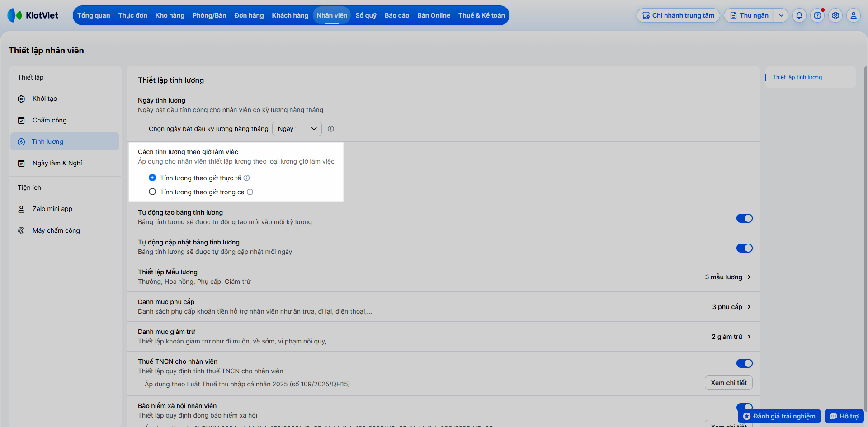Click info icon next to giờ thực tế
The height and width of the screenshot is (427, 868).
click(247, 178)
